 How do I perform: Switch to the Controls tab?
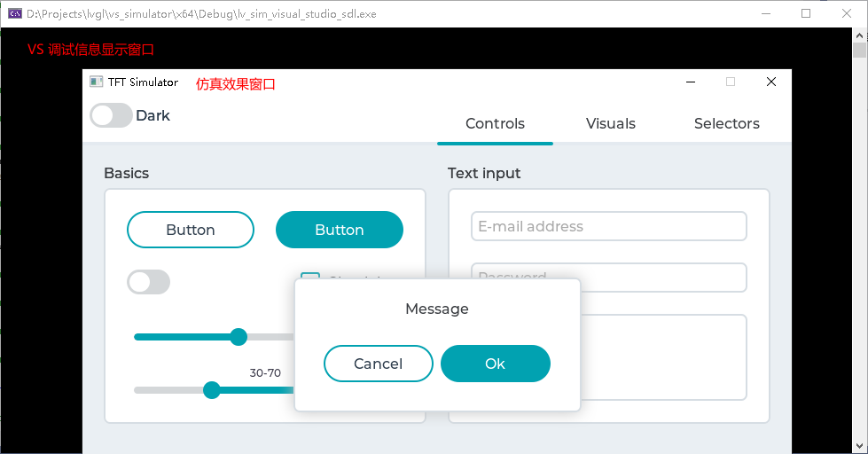click(x=495, y=123)
